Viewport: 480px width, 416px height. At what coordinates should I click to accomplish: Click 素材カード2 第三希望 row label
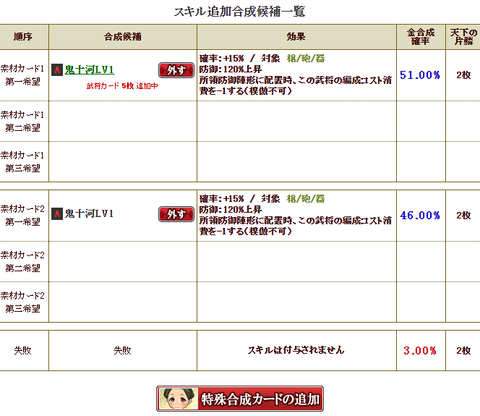pos(23,302)
